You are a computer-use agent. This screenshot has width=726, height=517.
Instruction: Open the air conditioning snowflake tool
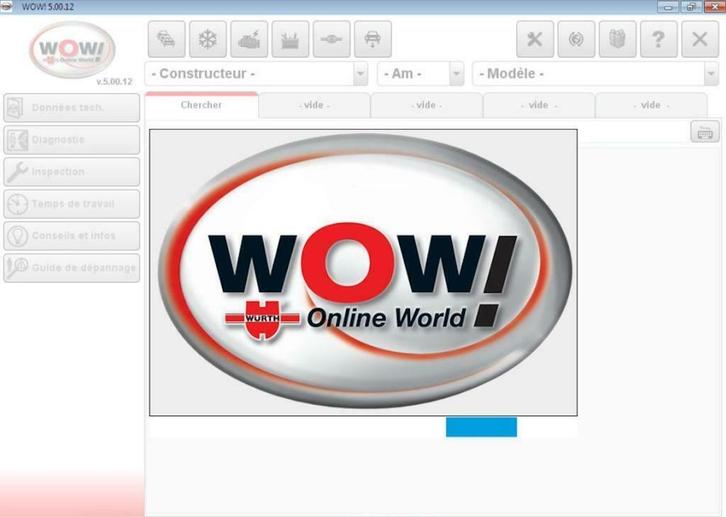208,39
